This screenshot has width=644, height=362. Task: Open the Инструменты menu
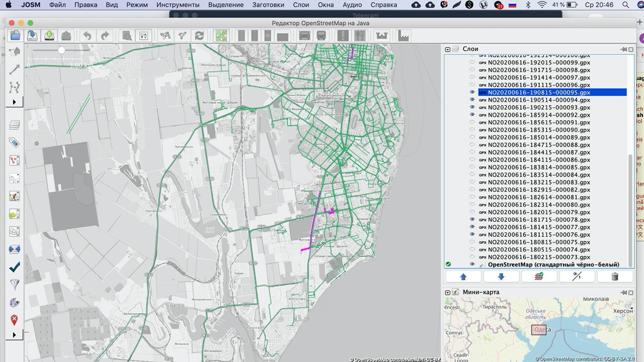click(x=178, y=5)
